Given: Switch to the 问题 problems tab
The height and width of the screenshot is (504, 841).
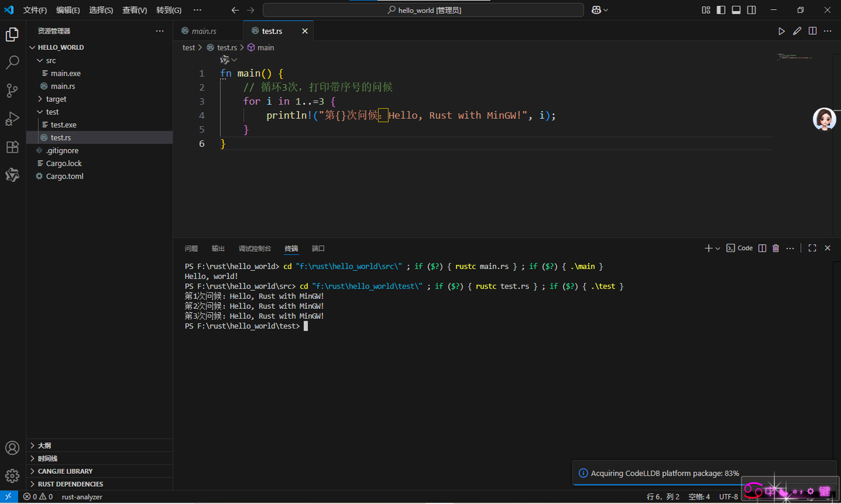Looking at the screenshot, I should 191,248.
